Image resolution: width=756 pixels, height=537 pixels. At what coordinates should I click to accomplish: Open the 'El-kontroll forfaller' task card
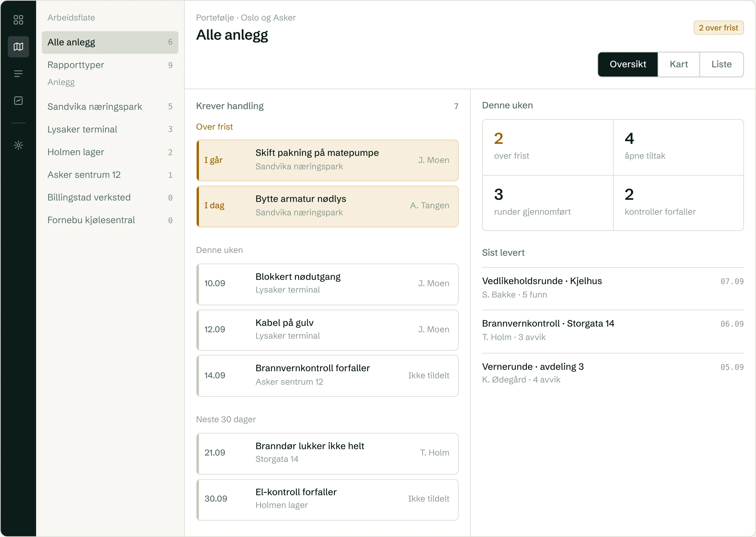327,500
